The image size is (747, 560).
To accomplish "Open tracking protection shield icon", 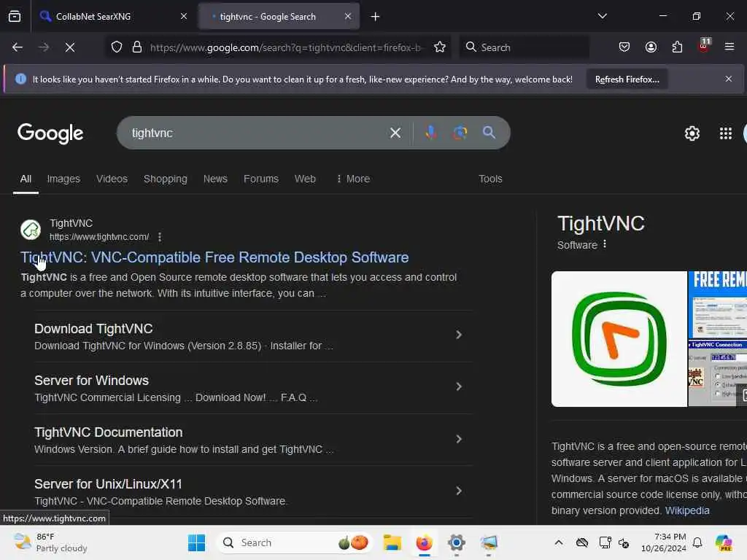I will 117,47.
